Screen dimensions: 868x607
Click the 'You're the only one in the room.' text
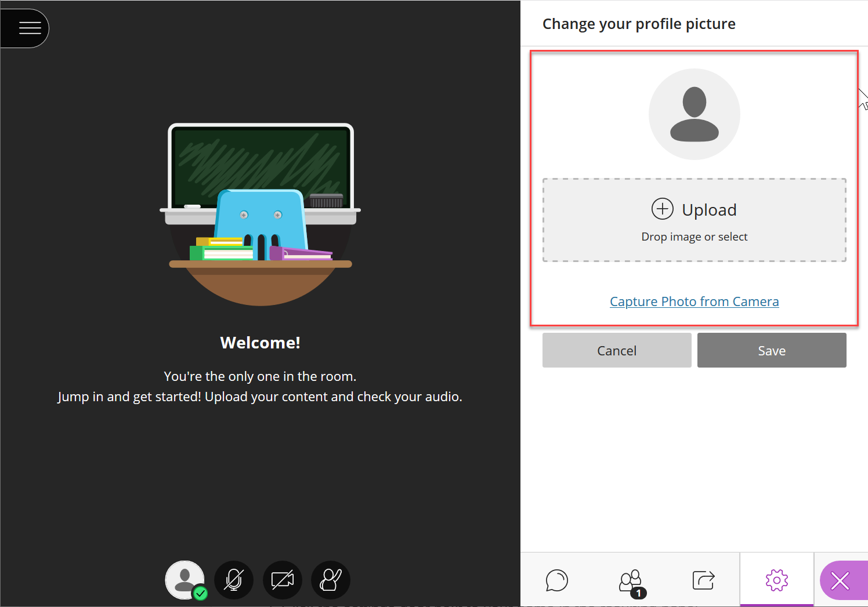pos(260,376)
